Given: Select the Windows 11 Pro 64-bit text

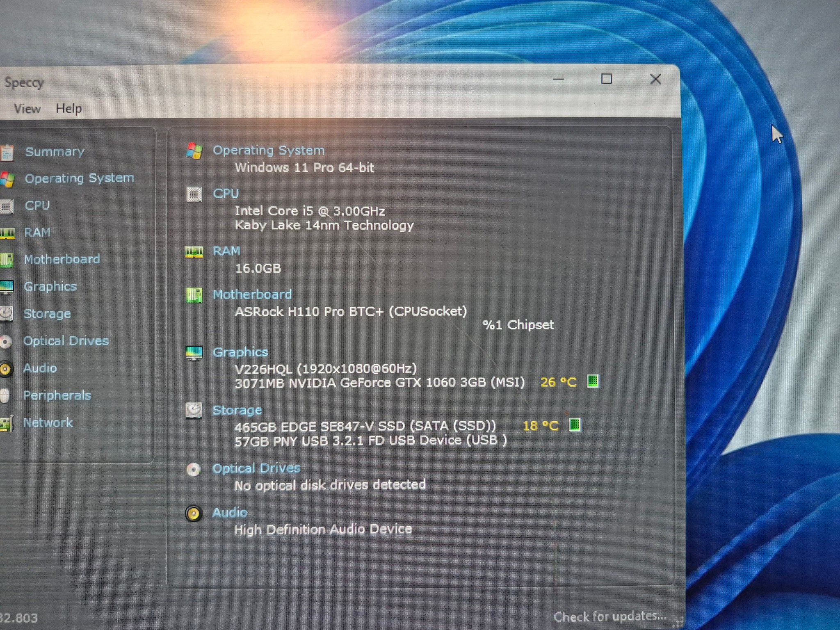Looking at the screenshot, I should click(304, 168).
